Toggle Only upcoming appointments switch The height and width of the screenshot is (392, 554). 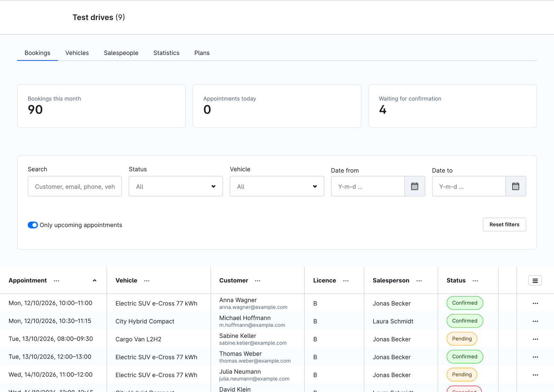(33, 225)
